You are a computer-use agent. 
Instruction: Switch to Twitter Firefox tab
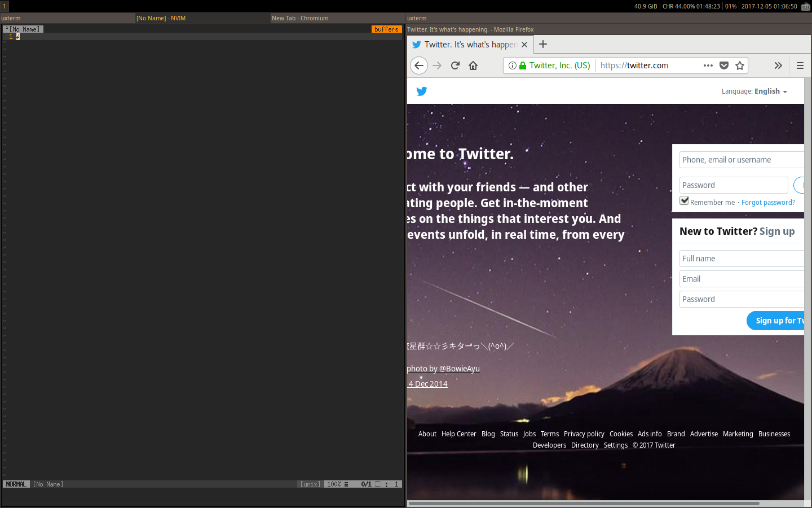pyautogui.click(x=470, y=45)
